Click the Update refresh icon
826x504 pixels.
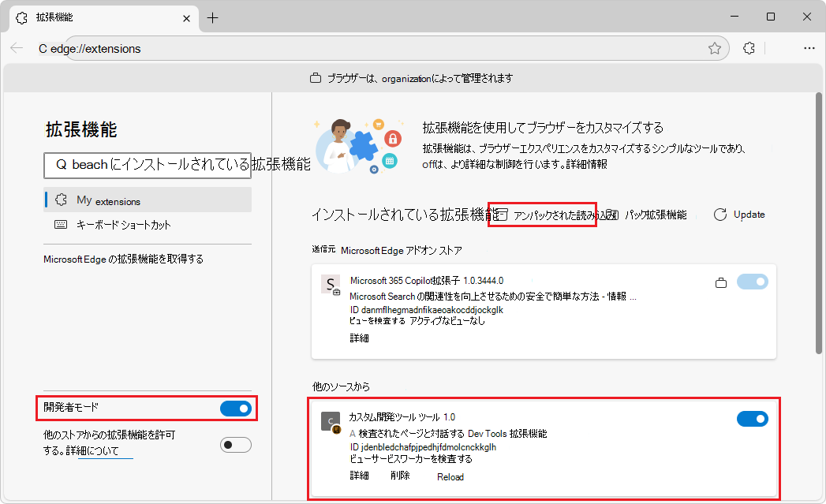click(x=720, y=215)
